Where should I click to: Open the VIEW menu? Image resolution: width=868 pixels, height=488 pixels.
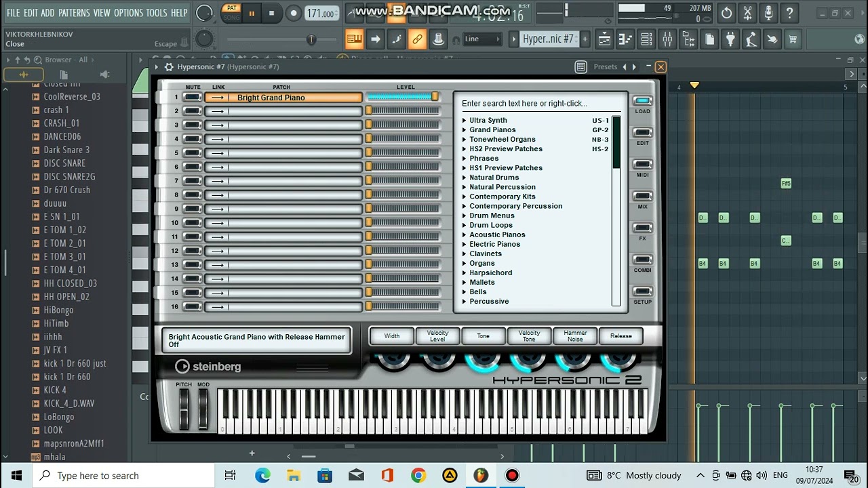(102, 13)
